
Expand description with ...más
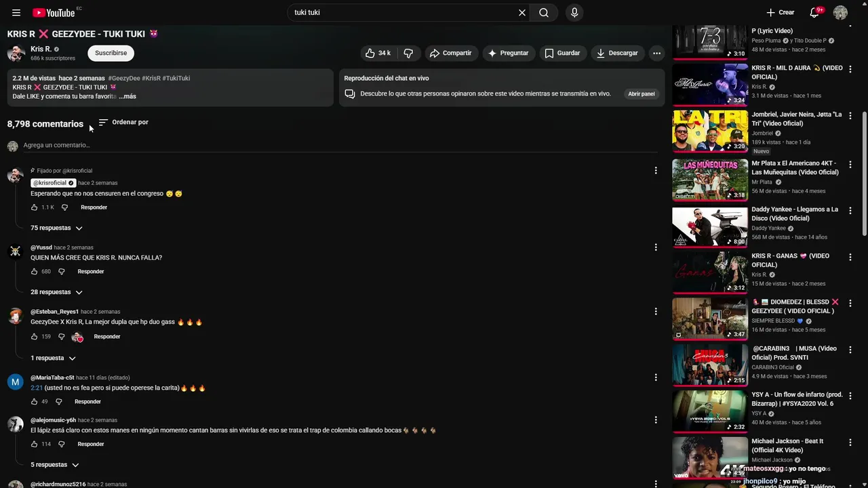[127, 96]
